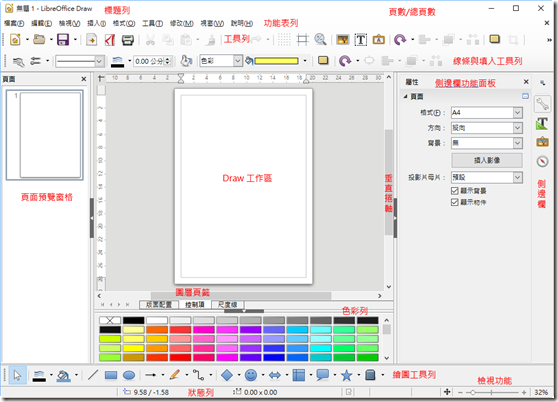Image resolution: width=558 pixels, height=402 pixels.
Task: Close the sidebar properties panel
Action: [x=526, y=82]
